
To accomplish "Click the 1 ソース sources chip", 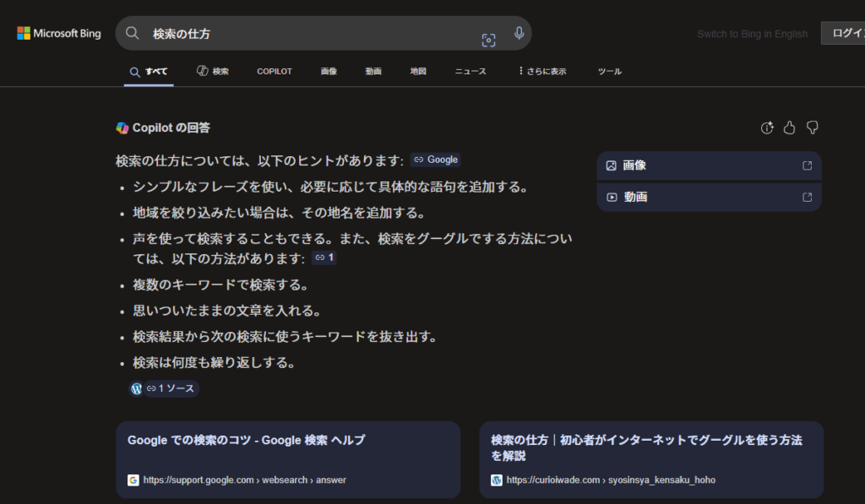I will 171,388.
